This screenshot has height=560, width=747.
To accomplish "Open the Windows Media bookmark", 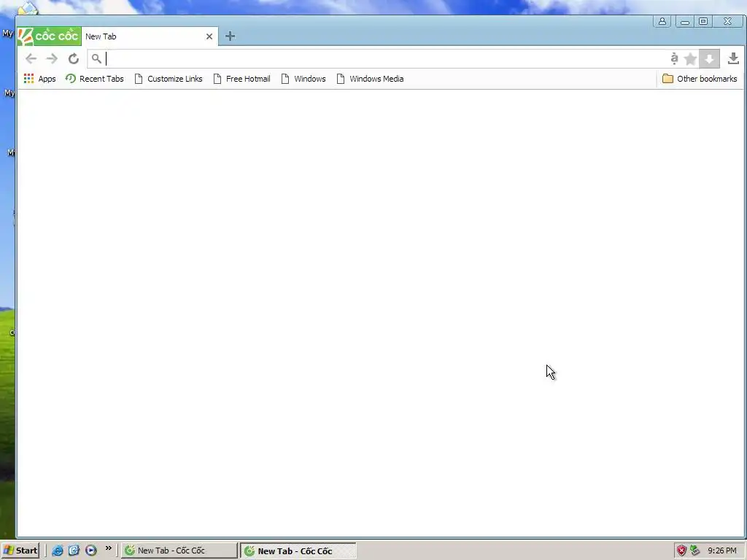I will pyautogui.click(x=370, y=79).
